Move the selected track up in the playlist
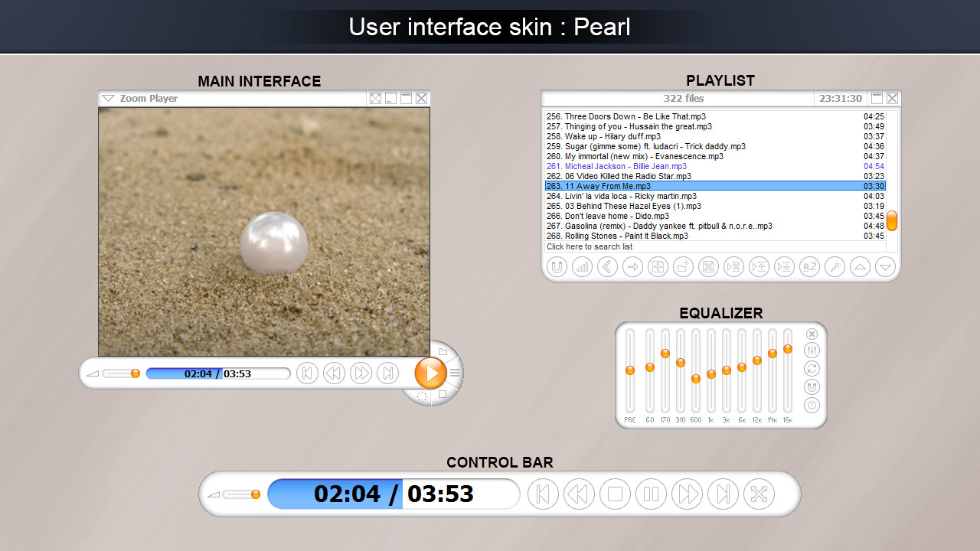980x551 pixels. [759, 266]
